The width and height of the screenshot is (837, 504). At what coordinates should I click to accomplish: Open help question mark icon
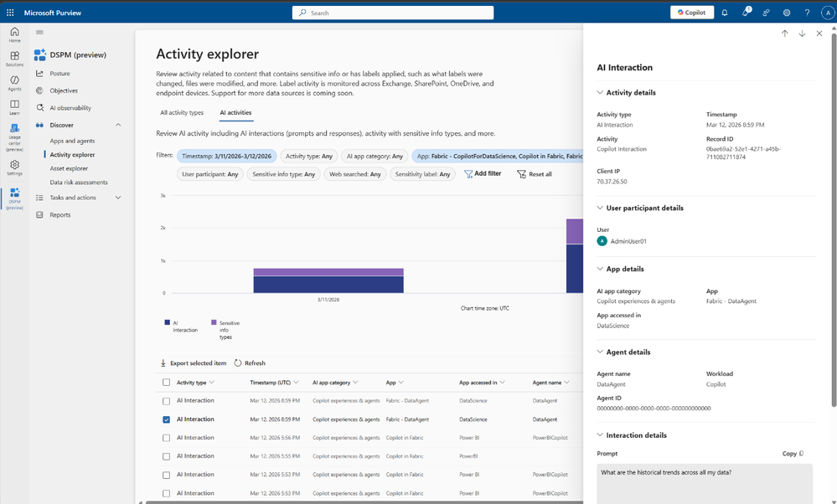[x=807, y=13]
